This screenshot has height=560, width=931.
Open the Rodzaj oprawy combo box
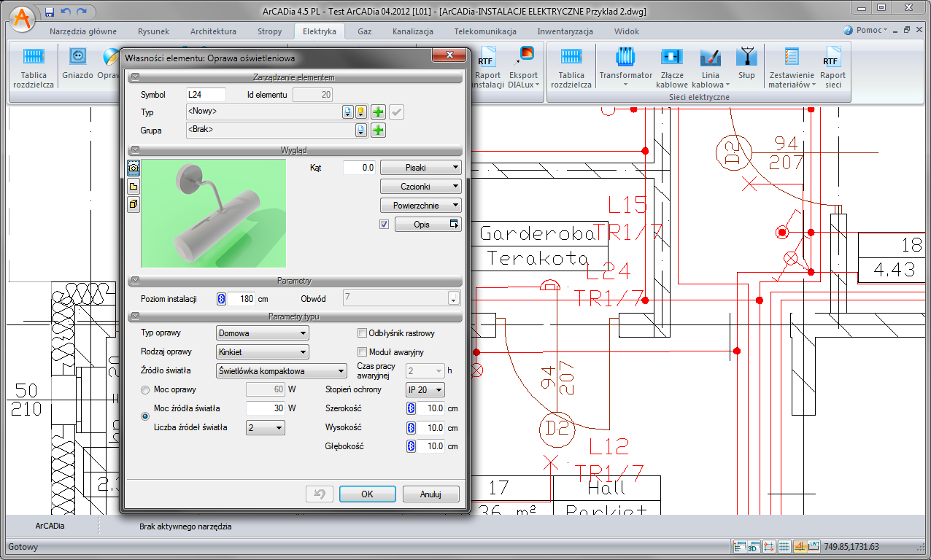coord(263,352)
